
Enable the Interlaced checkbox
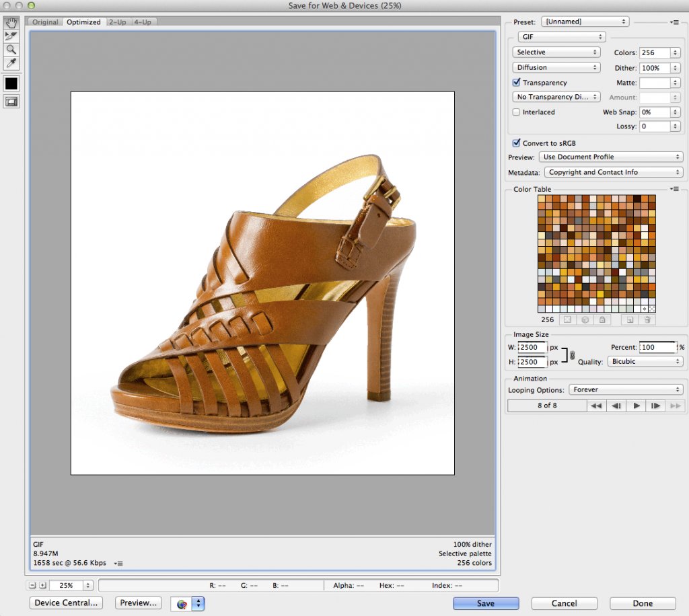click(x=517, y=112)
